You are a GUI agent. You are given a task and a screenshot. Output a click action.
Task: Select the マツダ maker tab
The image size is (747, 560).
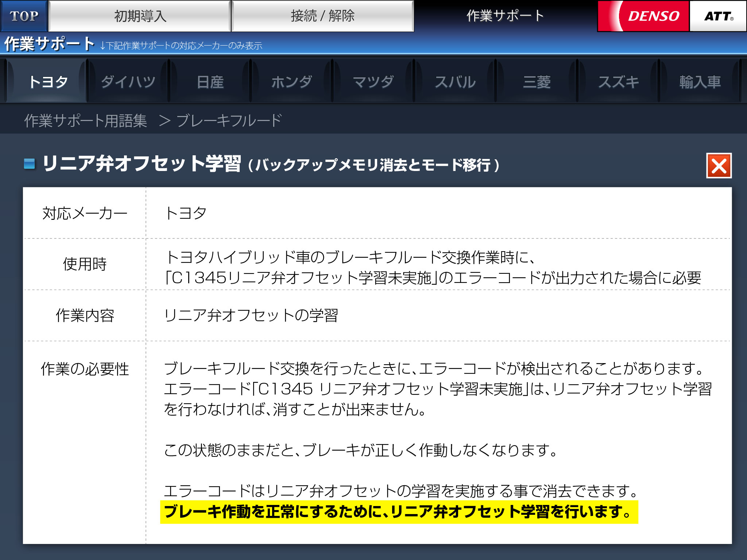[x=373, y=82]
